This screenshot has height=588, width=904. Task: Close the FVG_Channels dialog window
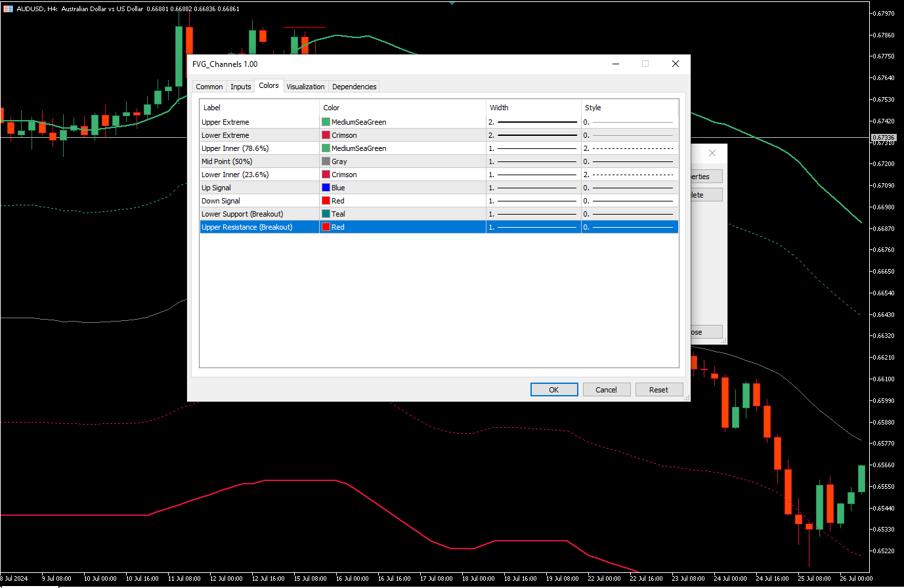click(x=675, y=64)
